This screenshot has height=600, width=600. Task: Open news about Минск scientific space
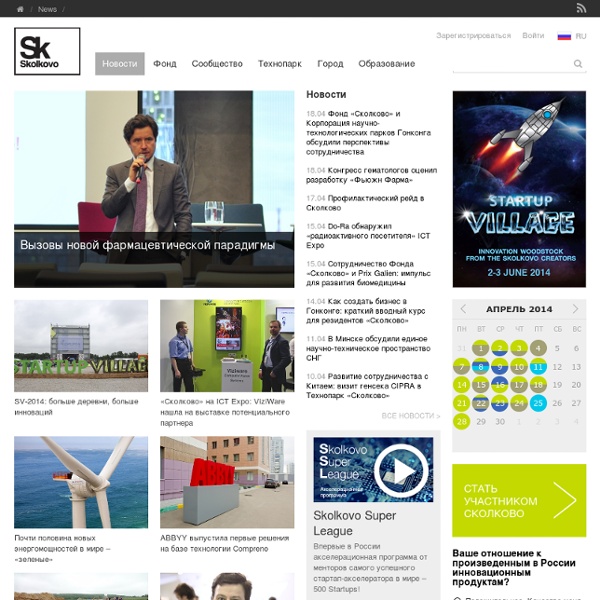pyautogui.click(x=368, y=348)
